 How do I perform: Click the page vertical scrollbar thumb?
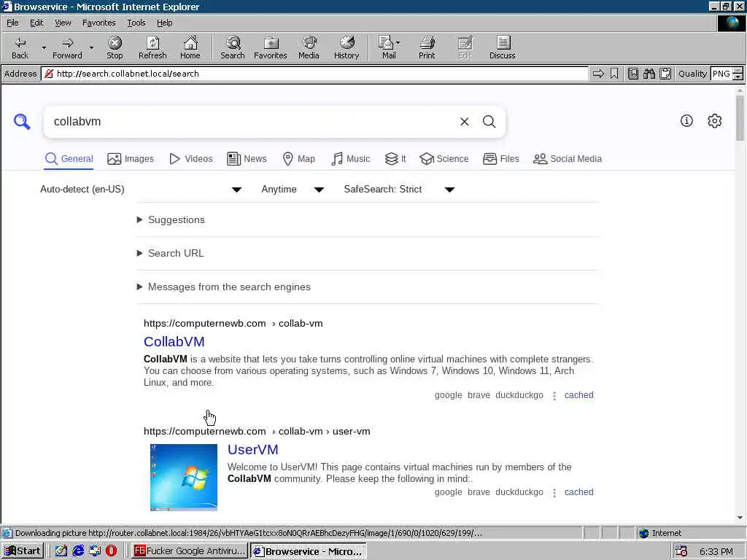click(740, 118)
